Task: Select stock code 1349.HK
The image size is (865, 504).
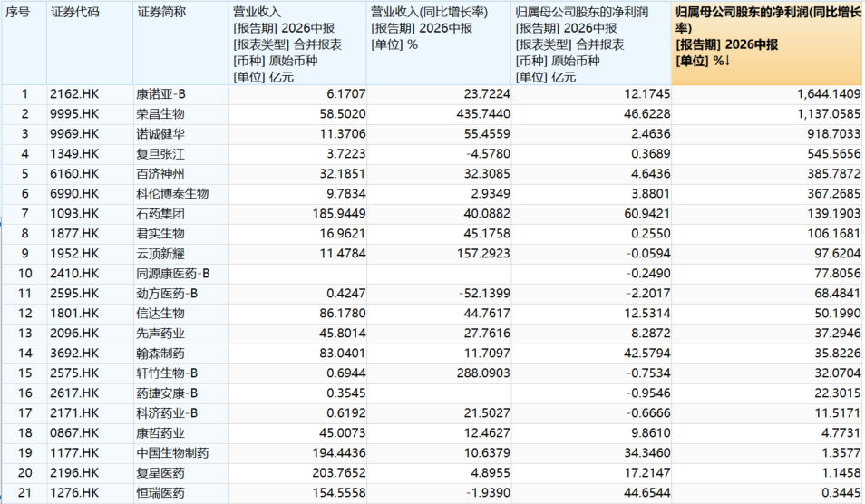Action: (74, 154)
